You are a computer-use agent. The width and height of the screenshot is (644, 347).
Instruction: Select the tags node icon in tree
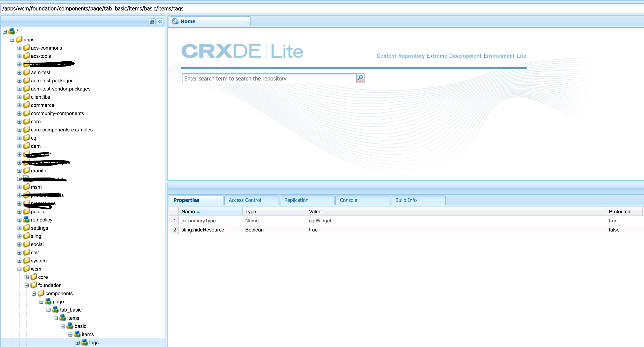[x=84, y=342]
